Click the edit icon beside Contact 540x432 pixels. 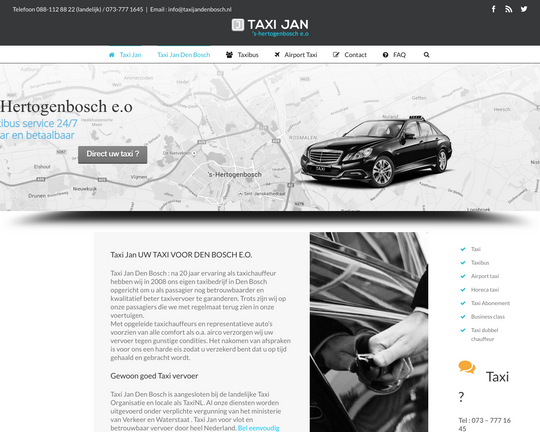pos(336,55)
